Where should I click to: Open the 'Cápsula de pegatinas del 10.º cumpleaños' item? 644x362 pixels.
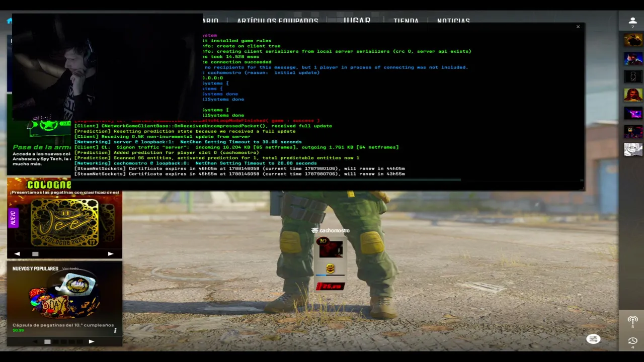(63, 325)
